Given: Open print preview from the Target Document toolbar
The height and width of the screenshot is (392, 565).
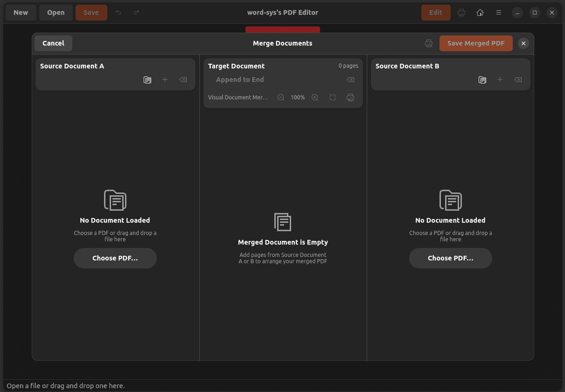Looking at the screenshot, I should [350, 97].
